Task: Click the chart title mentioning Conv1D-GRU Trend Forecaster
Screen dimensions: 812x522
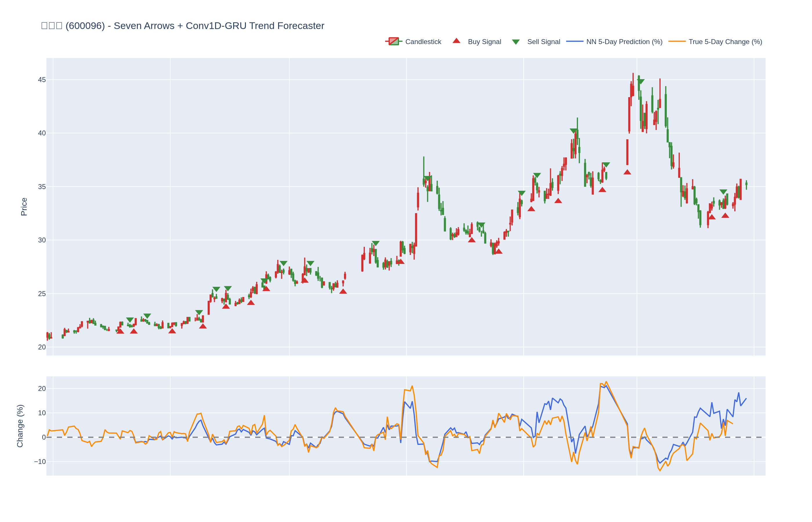Action: tap(183, 26)
